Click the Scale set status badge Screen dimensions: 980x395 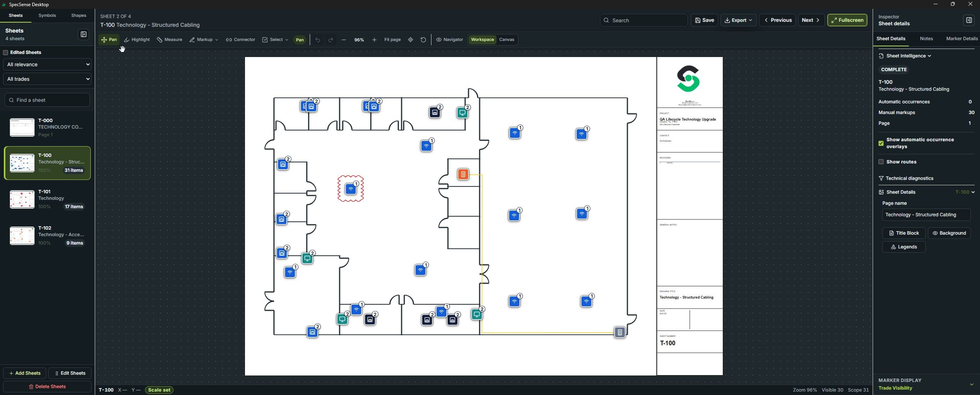(159, 390)
